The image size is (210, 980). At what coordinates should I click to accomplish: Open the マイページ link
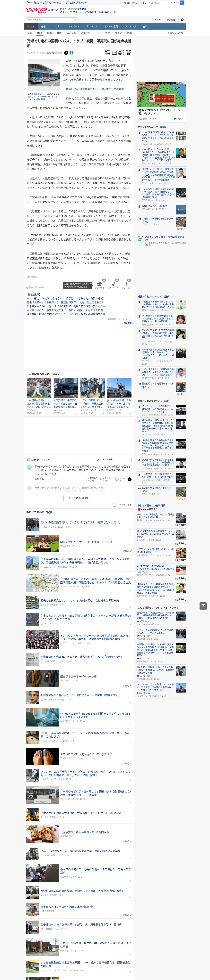coord(157,19)
